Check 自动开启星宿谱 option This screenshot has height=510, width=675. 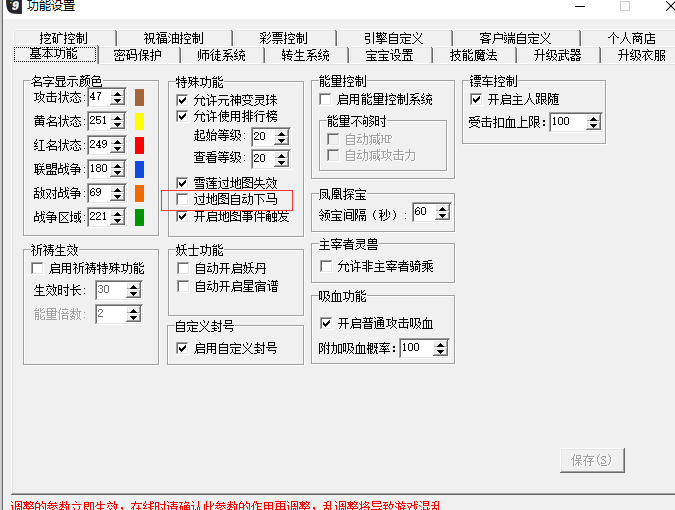point(183,286)
